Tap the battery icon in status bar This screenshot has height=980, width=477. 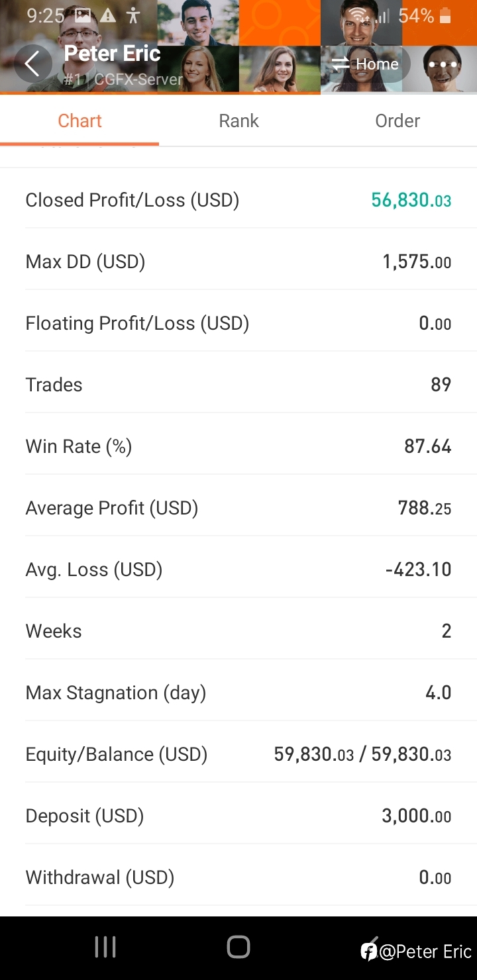click(x=445, y=16)
